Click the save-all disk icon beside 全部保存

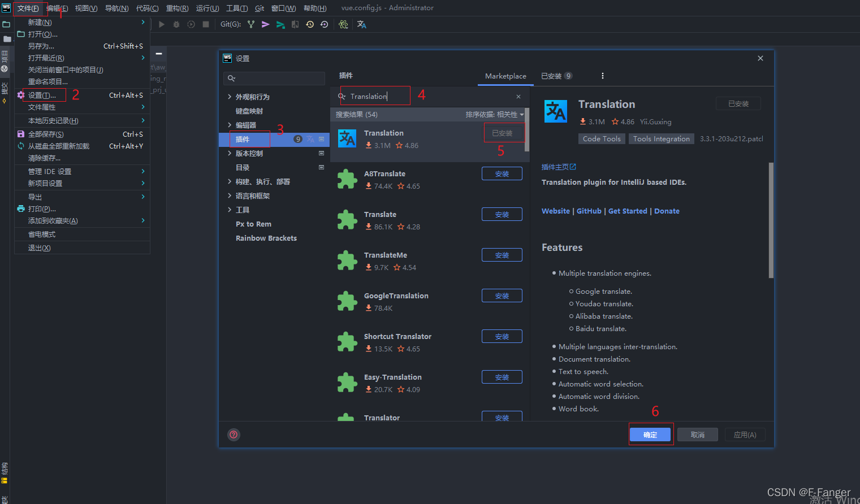(x=21, y=134)
